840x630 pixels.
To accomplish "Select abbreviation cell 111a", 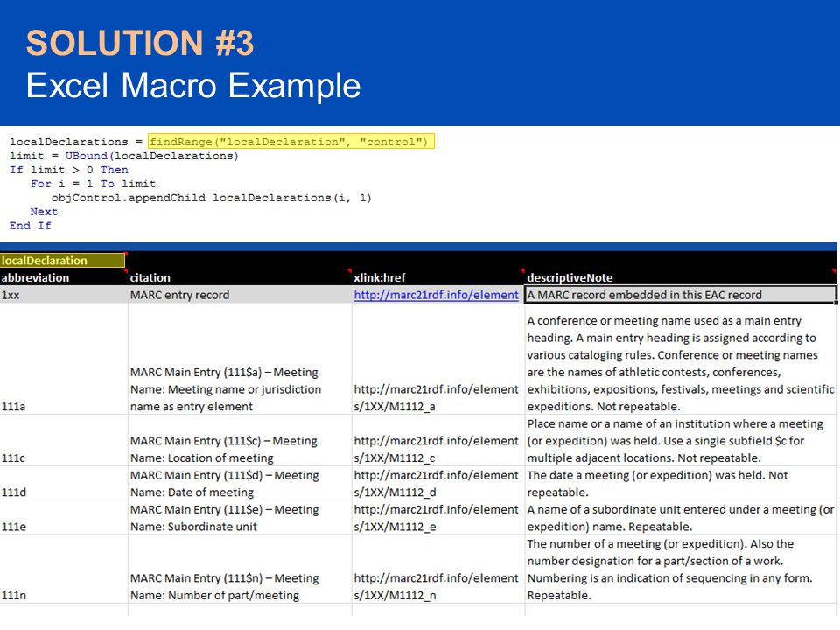I will pyautogui.click(x=64, y=360).
